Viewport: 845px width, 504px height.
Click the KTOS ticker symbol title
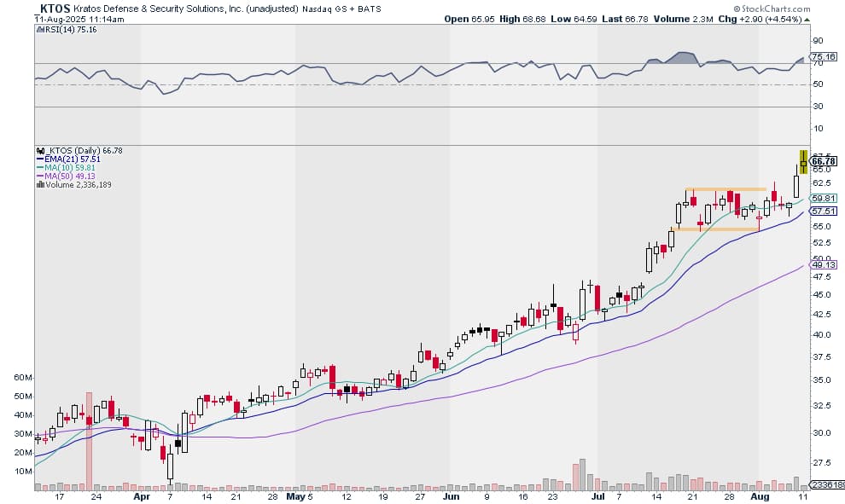click(53, 9)
